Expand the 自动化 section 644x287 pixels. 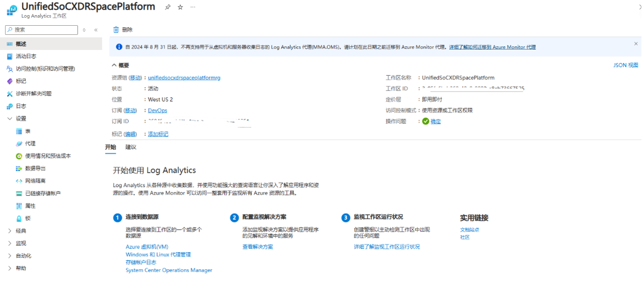pyautogui.click(x=10, y=256)
